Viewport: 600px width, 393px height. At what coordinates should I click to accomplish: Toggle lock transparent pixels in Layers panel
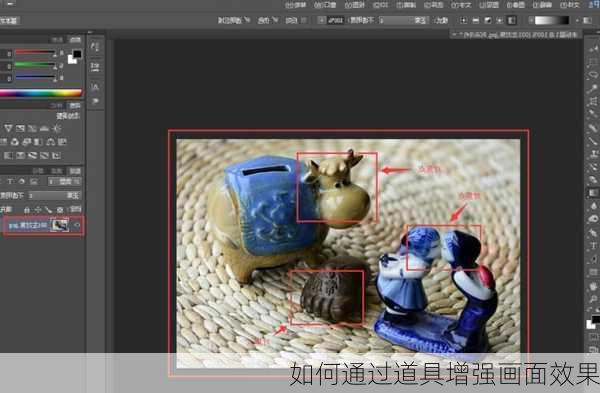tap(59, 209)
